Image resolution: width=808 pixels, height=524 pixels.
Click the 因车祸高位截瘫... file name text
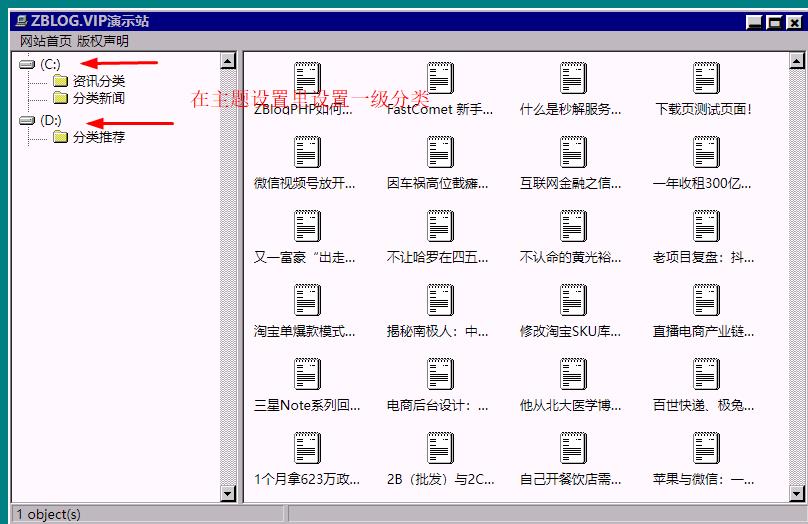click(437, 183)
